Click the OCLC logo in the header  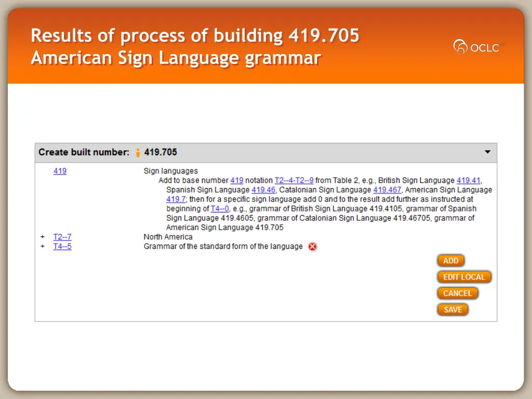pyautogui.click(x=476, y=47)
